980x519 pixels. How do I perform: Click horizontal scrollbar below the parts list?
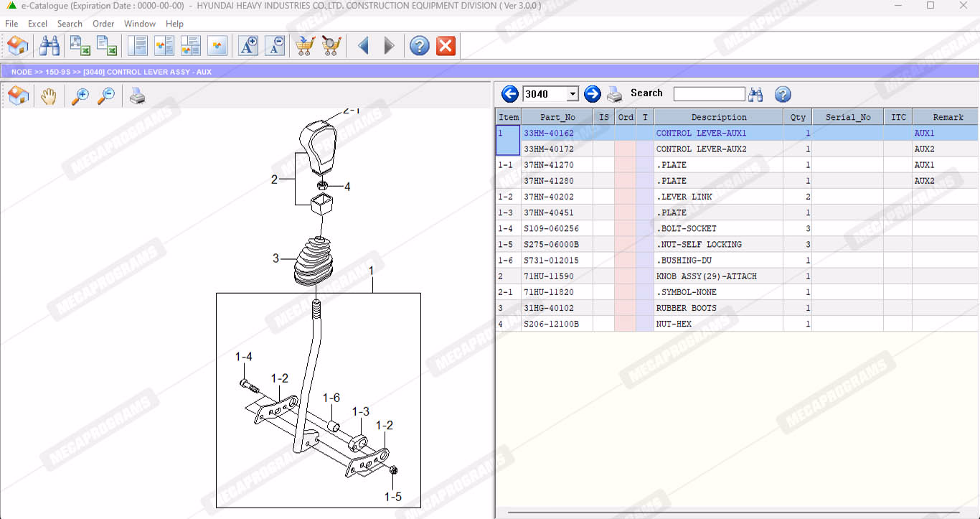732,513
